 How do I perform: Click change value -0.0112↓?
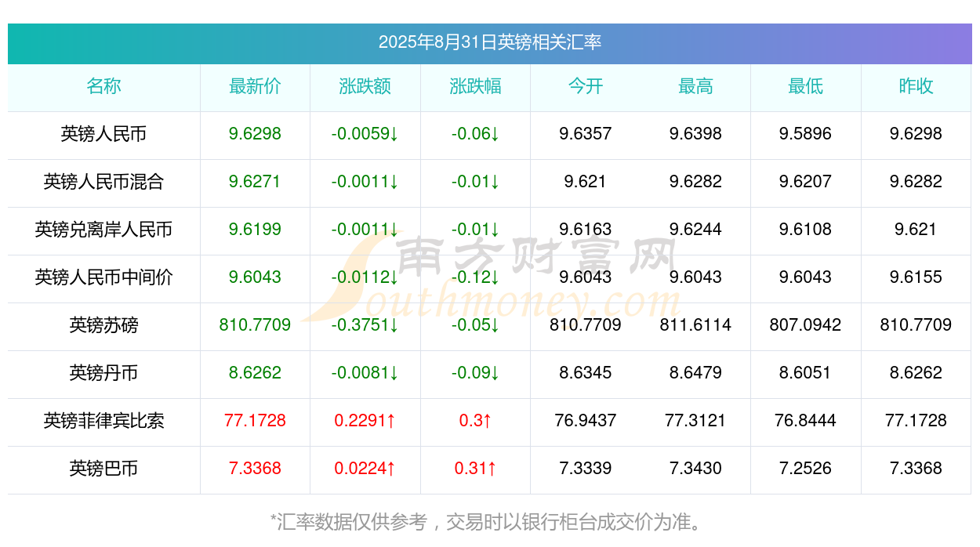pos(365,277)
